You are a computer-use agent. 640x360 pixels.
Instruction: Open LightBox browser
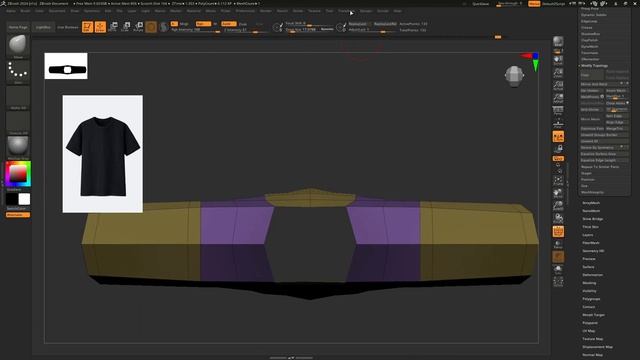[43, 27]
